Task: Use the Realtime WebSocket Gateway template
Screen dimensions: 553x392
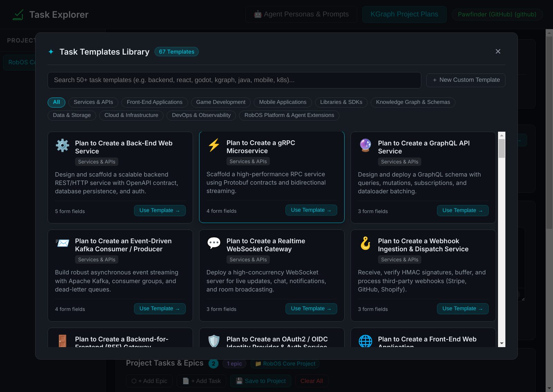Action: pyautogui.click(x=311, y=309)
